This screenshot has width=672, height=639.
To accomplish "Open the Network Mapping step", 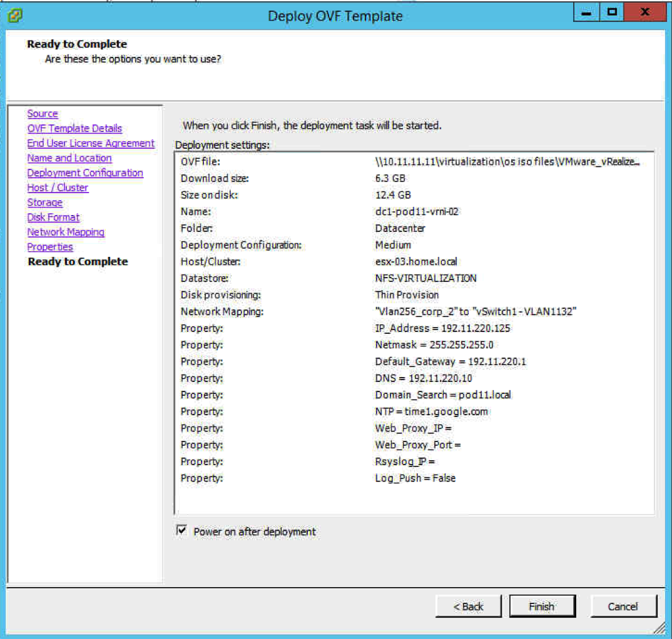I will [x=66, y=232].
